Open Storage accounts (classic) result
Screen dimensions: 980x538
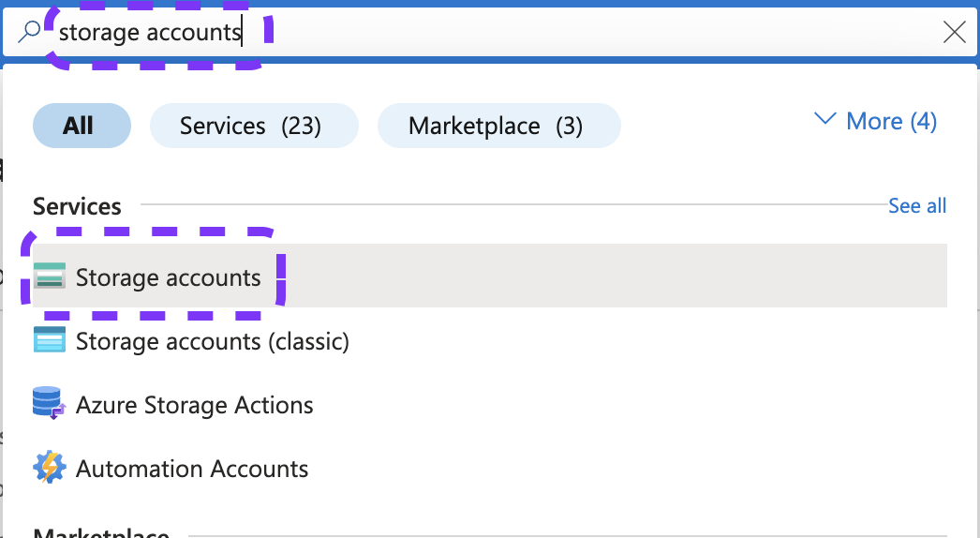pyautogui.click(x=490, y=339)
